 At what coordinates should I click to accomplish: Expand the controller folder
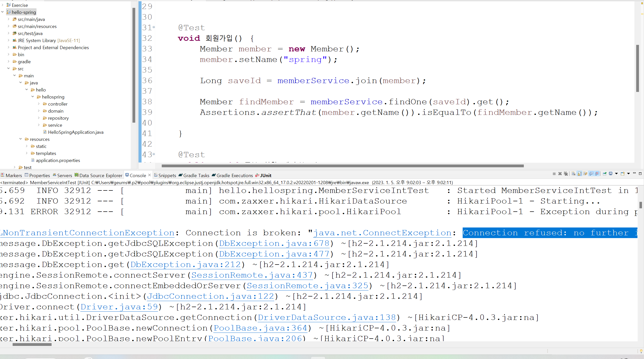(39, 104)
